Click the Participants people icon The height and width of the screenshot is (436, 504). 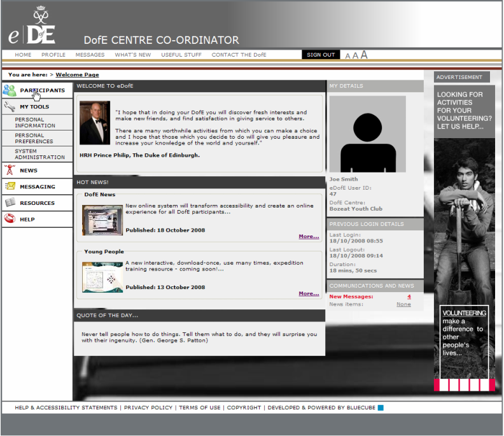click(10, 90)
